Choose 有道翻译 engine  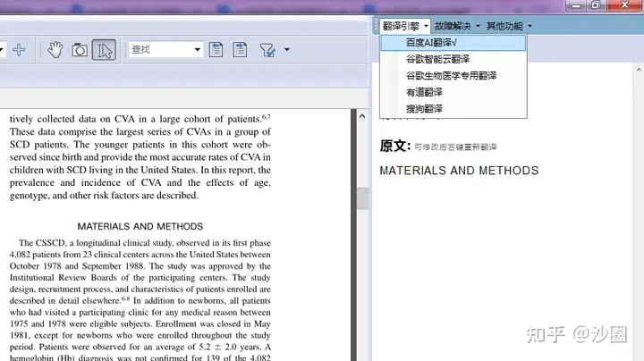coord(453,92)
